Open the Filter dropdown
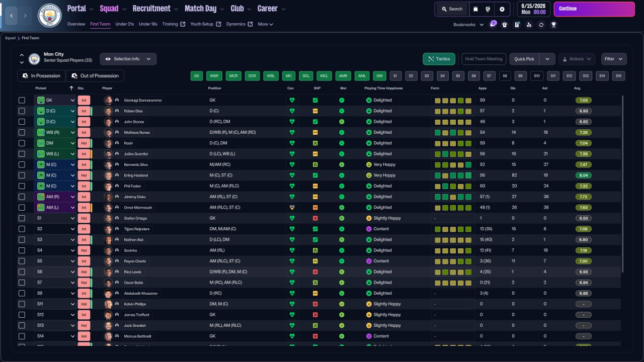The width and height of the screenshot is (644, 362). [614, 59]
